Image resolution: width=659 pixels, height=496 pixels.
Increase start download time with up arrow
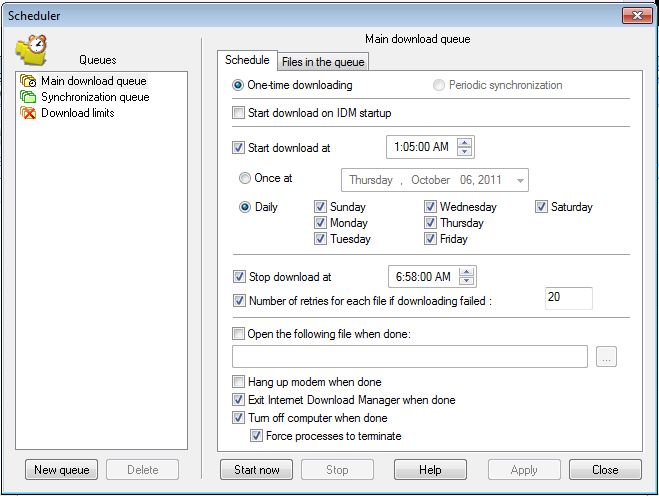464,142
